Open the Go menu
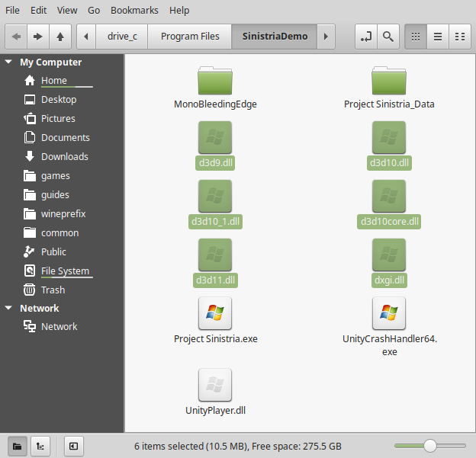 point(94,11)
